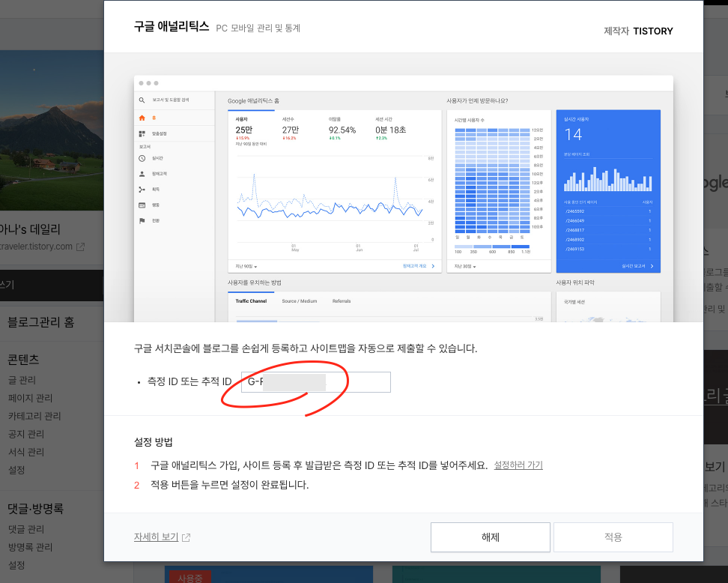
Task: Click the black 쓰기 button in sidebar
Action: pos(52,285)
